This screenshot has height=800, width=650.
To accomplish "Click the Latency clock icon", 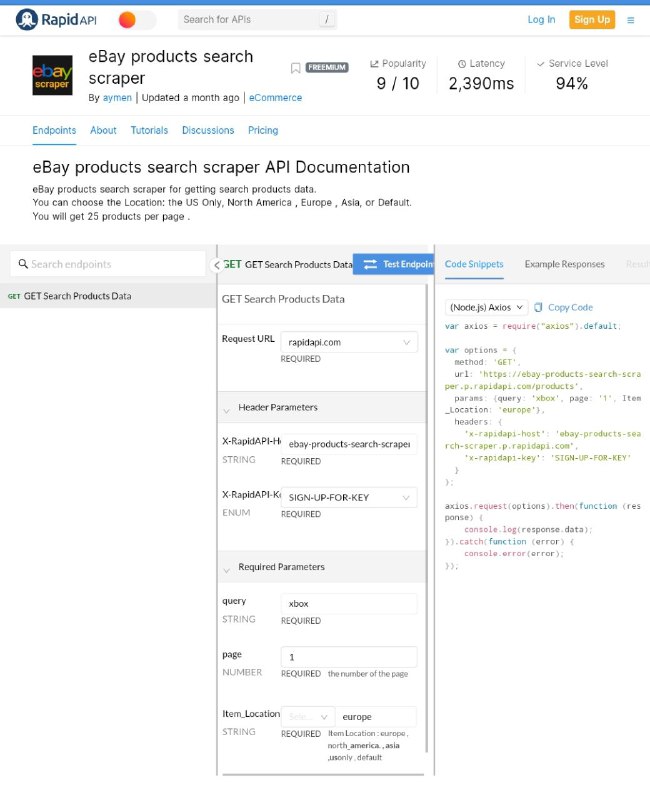I will coord(462,64).
